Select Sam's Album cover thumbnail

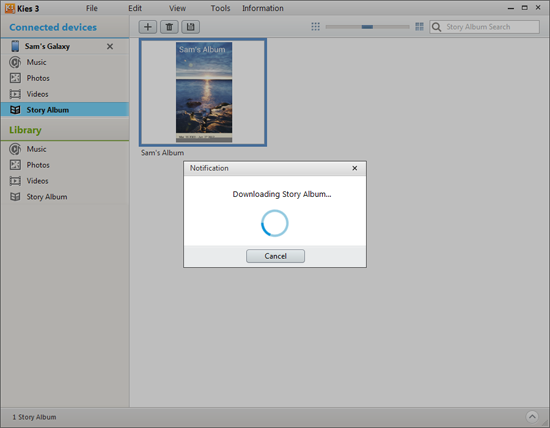pyautogui.click(x=203, y=92)
